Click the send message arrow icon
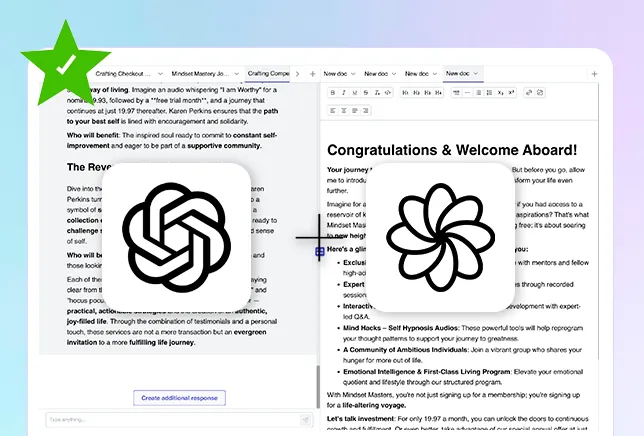Viewport: 644px width, 436px height. (x=304, y=419)
